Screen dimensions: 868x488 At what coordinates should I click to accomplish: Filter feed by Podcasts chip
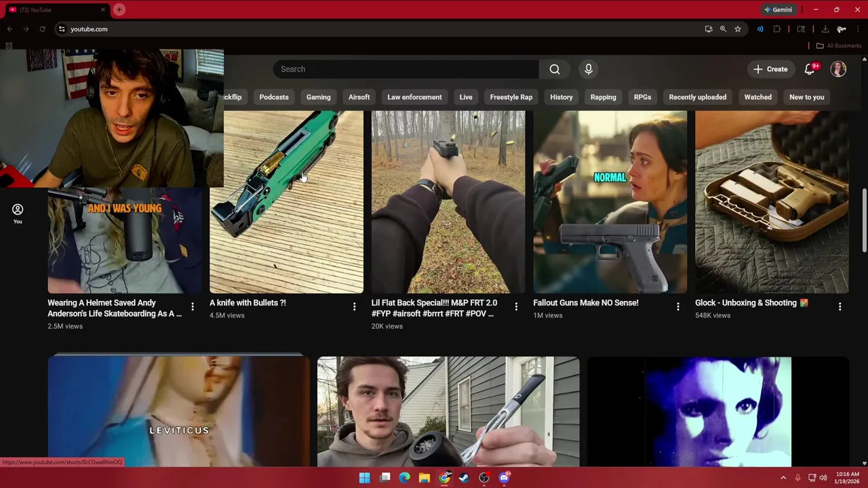pyautogui.click(x=274, y=97)
